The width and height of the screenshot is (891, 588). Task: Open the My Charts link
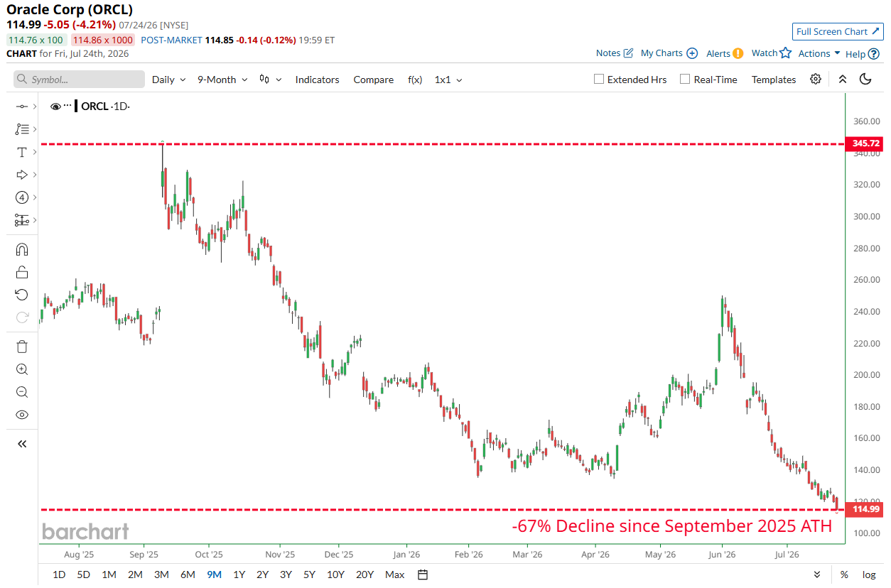669,53
